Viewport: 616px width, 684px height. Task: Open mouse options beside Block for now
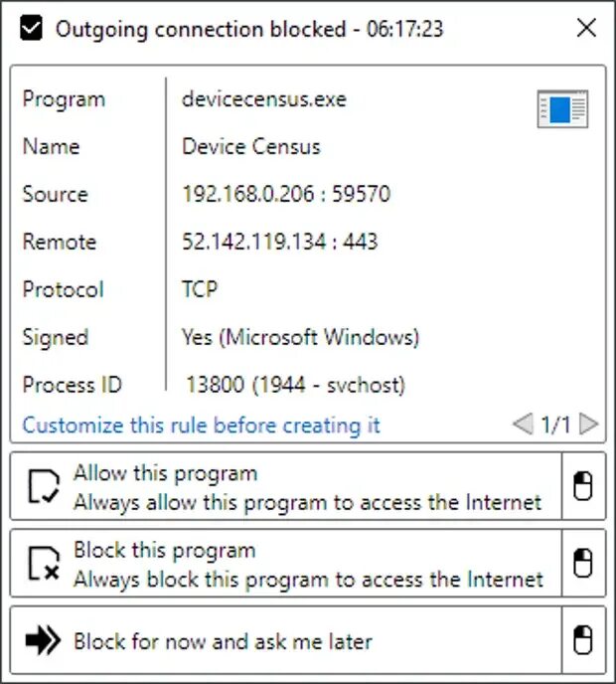pos(583,640)
